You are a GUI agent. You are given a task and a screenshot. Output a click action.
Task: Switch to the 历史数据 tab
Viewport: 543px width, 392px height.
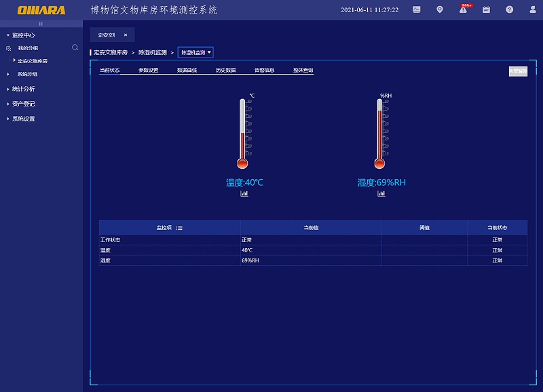[225, 70]
